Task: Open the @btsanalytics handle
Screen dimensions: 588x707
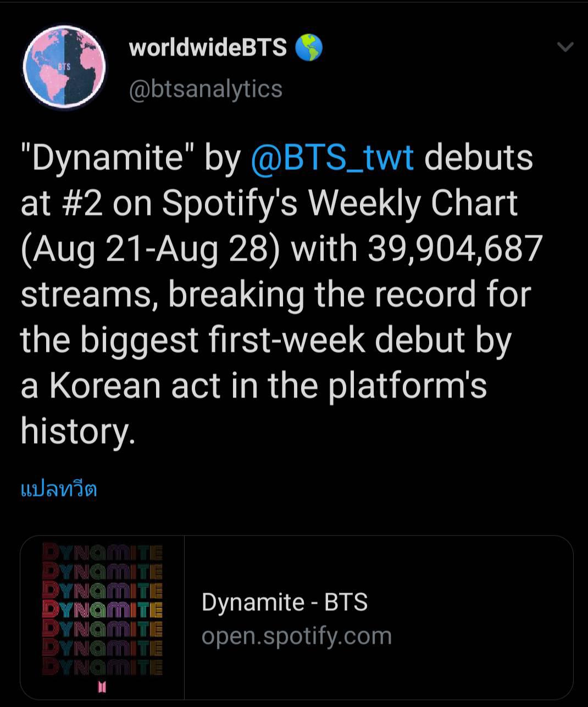Action: 206,89
